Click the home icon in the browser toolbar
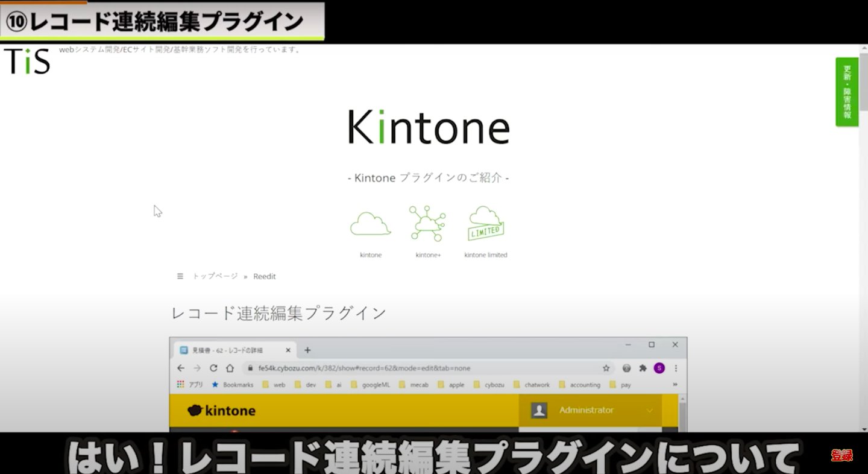Image resolution: width=868 pixels, height=474 pixels. coord(230,368)
